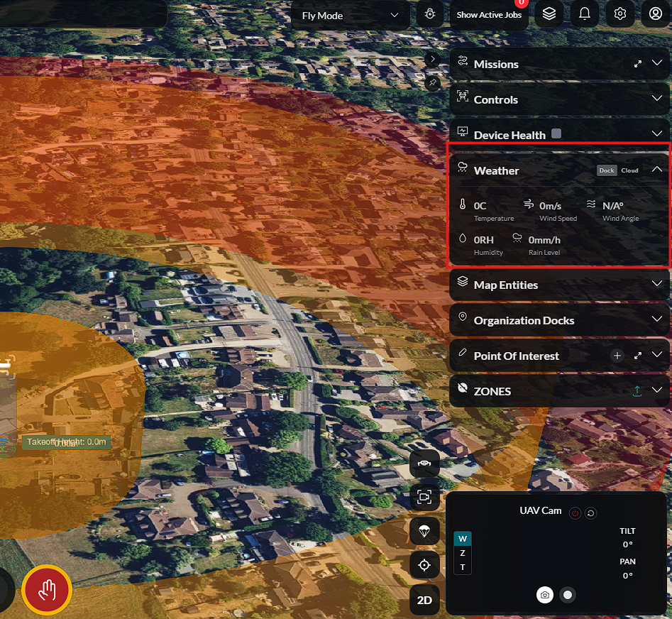Screen dimensions: 672x619
Task: Open the map layers icon
Action: point(549,13)
